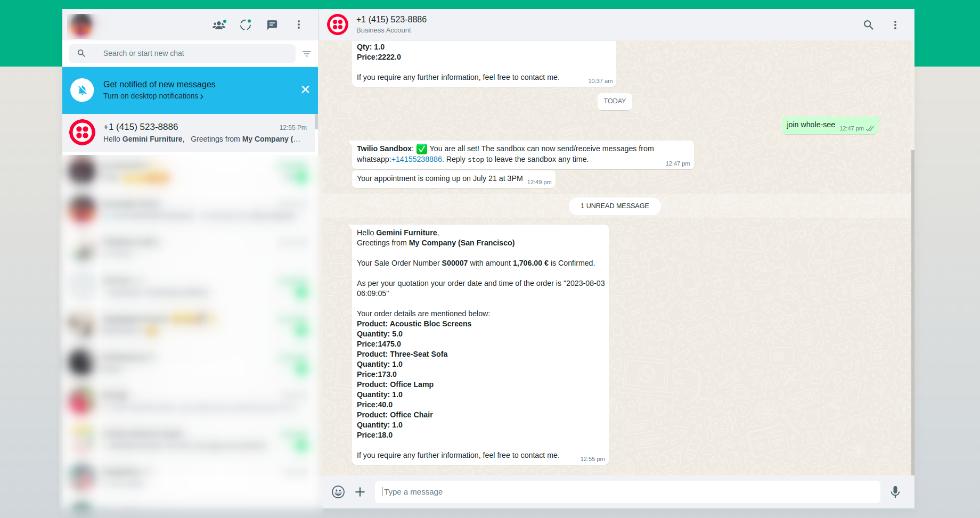The height and width of the screenshot is (518, 980).
Task: Click the 10:37 am message timestamp
Action: (x=600, y=81)
